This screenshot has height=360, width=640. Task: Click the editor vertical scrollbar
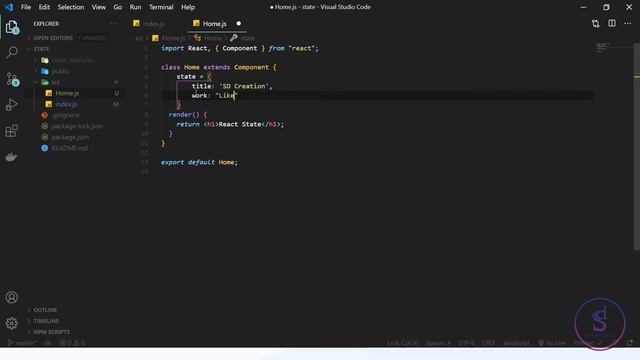coord(636,147)
